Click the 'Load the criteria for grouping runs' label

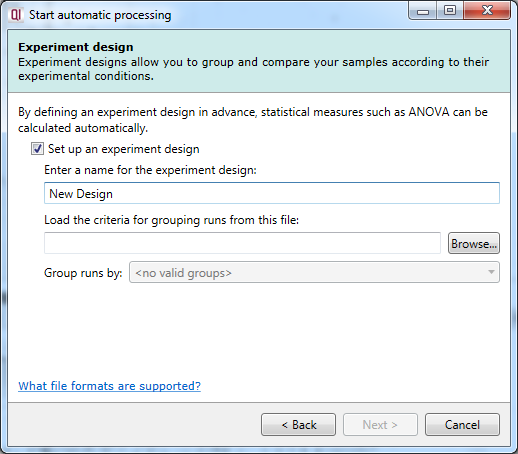pos(171,220)
